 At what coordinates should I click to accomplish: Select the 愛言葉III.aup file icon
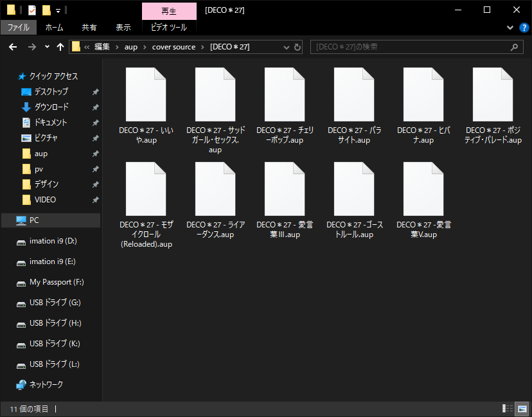(x=285, y=189)
